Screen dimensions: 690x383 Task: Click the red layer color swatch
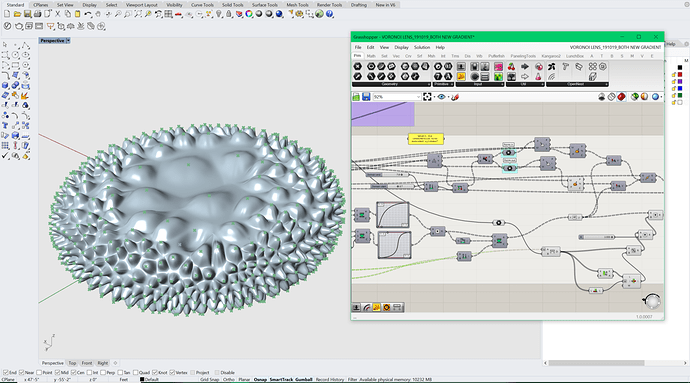point(680,74)
